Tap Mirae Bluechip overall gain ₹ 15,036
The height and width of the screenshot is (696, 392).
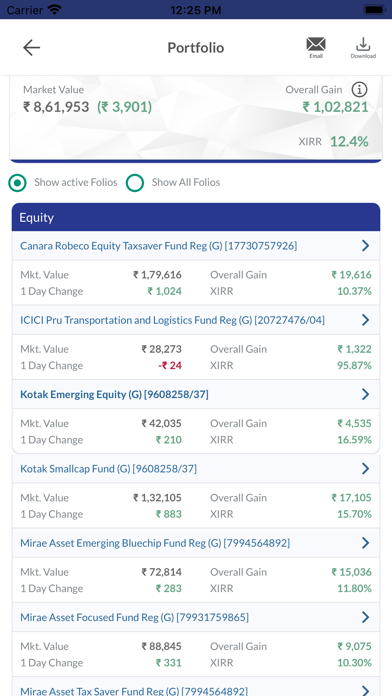tap(351, 572)
